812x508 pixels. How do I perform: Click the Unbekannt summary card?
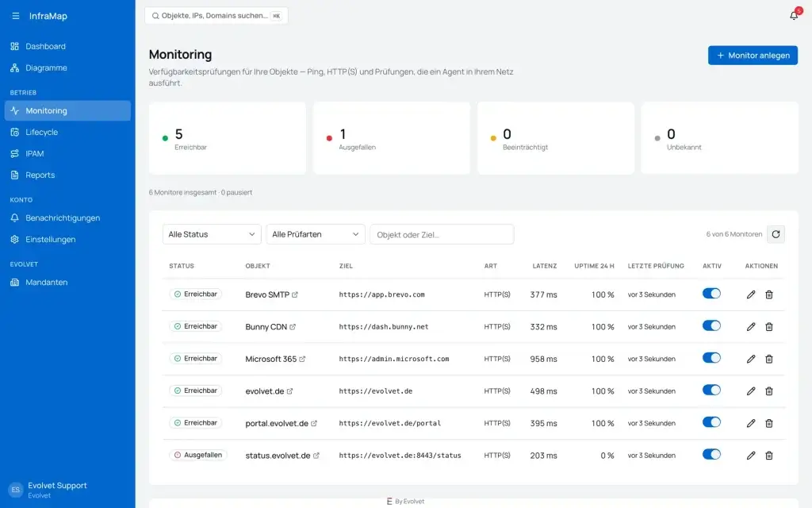coord(720,138)
